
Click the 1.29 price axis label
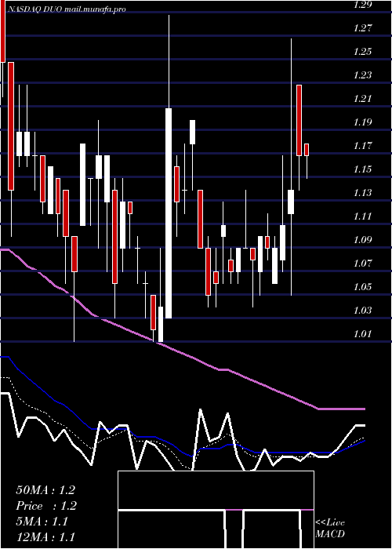coord(362,5)
